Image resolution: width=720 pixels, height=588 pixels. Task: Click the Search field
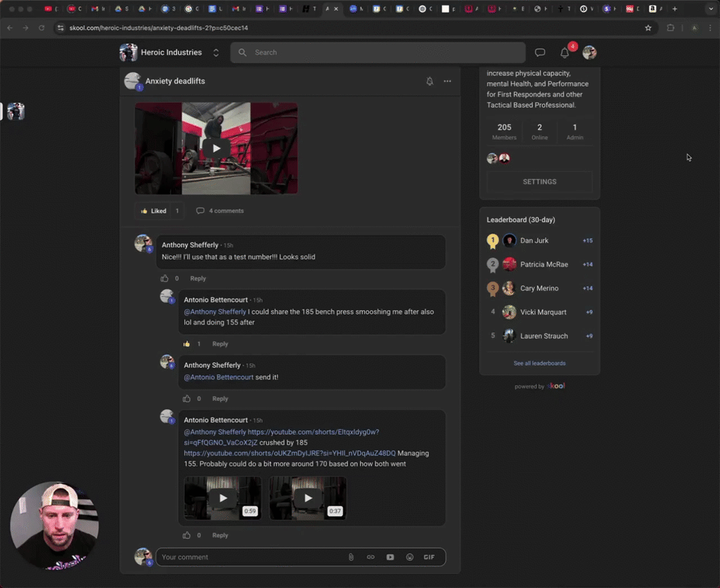(378, 52)
